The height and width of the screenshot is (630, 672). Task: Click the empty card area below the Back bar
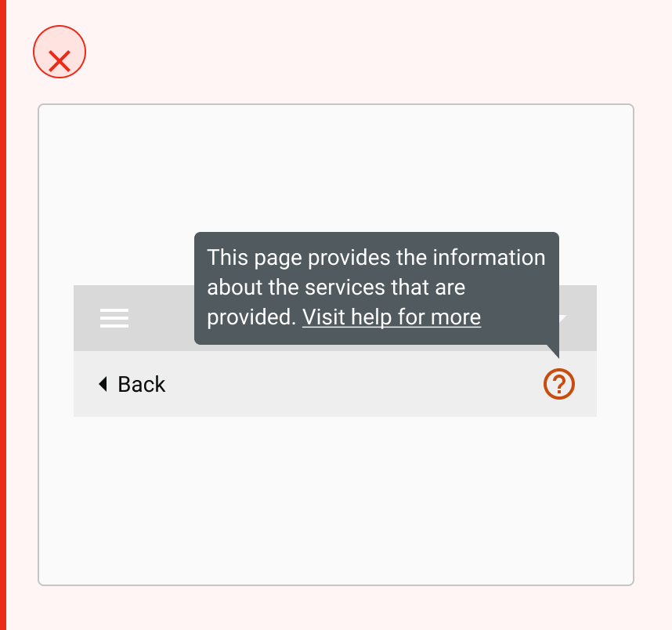(x=335, y=500)
